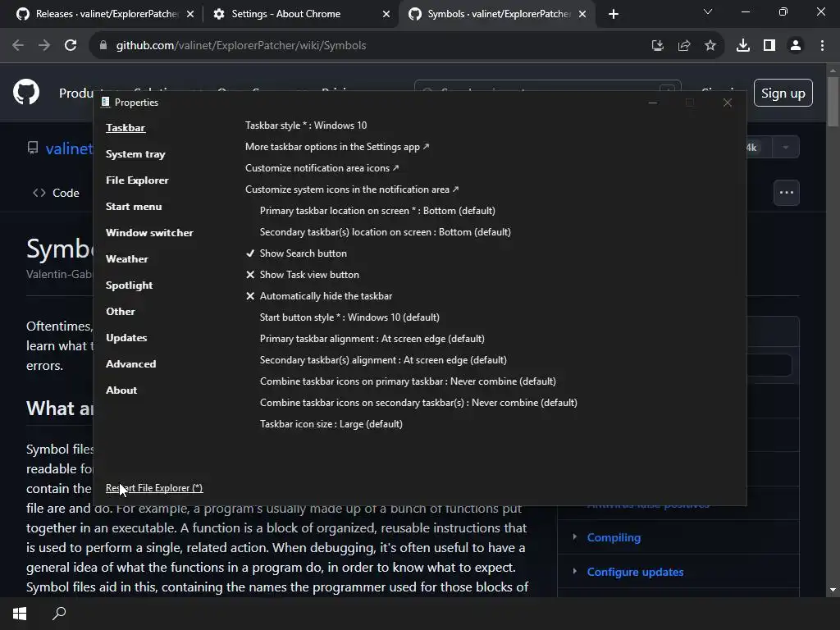Open the tab search dropdown
This screenshot has width=840, height=630.
[x=708, y=11]
